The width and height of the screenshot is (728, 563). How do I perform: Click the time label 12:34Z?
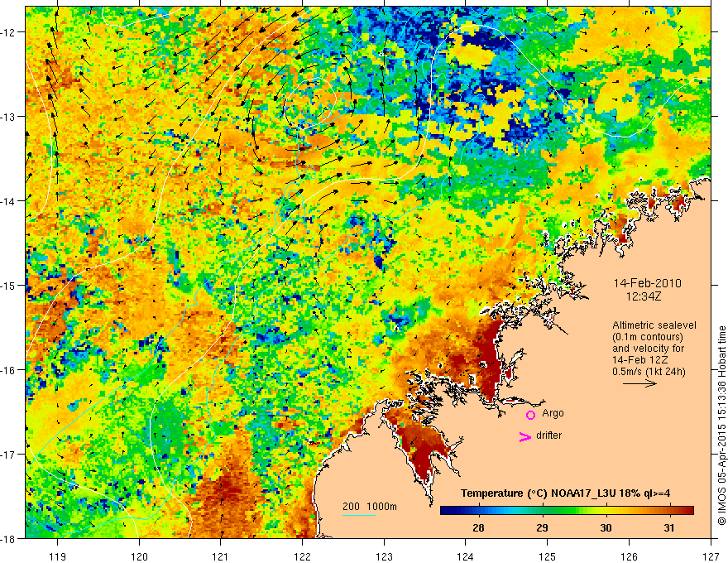(x=643, y=296)
